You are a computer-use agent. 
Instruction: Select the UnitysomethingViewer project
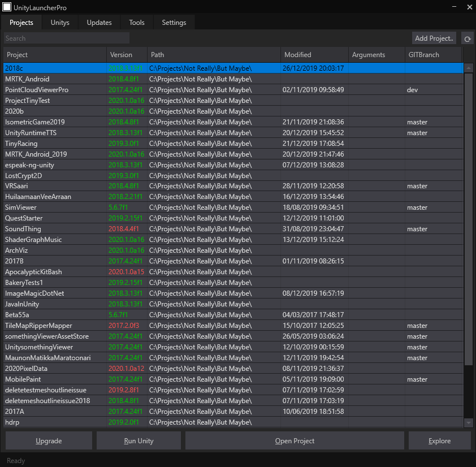[233, 347]
